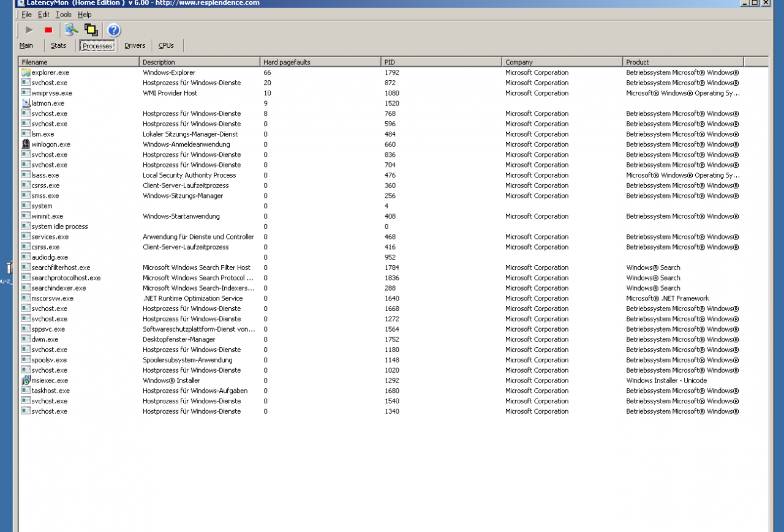Screen dimensions: 784x532
Task: Sort by the PID column header
Action: coord(442,62)
